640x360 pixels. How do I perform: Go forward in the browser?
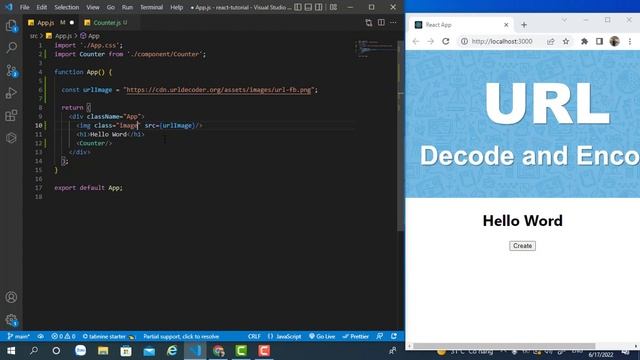tap(430, 41)
